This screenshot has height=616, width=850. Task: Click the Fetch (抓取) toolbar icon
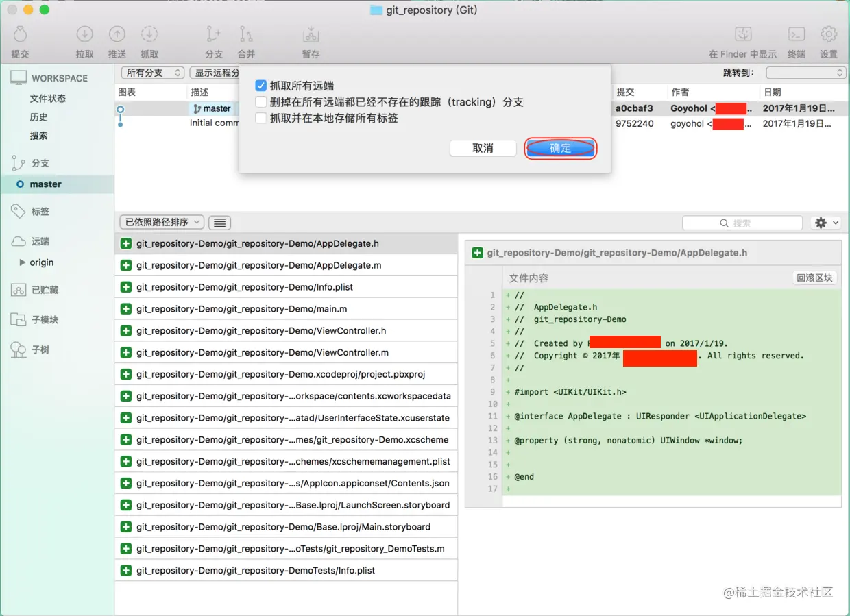coord(149,34)
